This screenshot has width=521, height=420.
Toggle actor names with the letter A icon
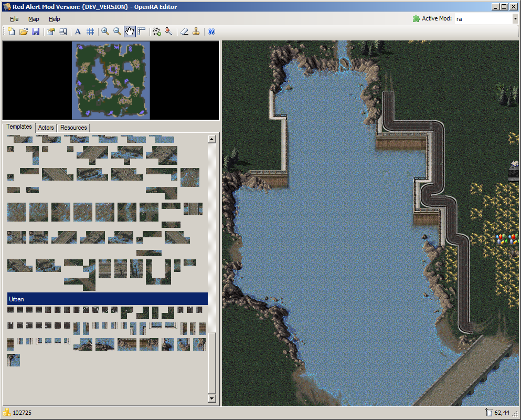78,31
